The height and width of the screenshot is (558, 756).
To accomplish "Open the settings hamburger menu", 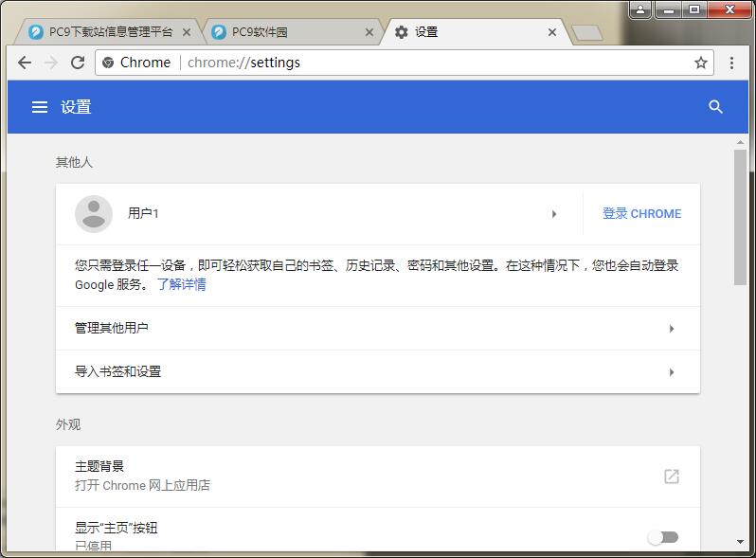I will coord(40,107).
